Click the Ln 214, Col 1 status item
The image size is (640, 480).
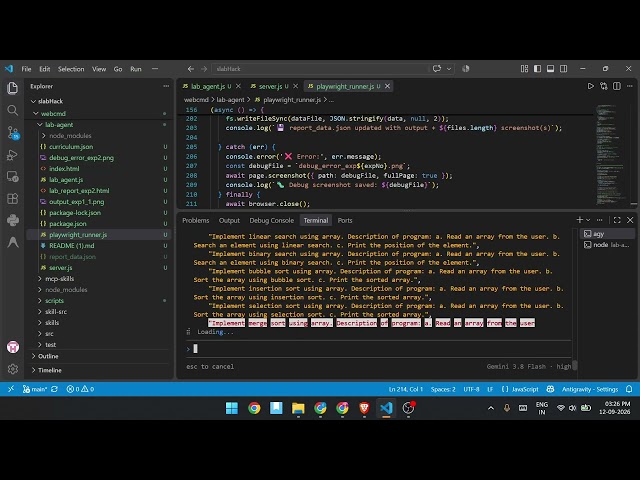coord(406,389)
